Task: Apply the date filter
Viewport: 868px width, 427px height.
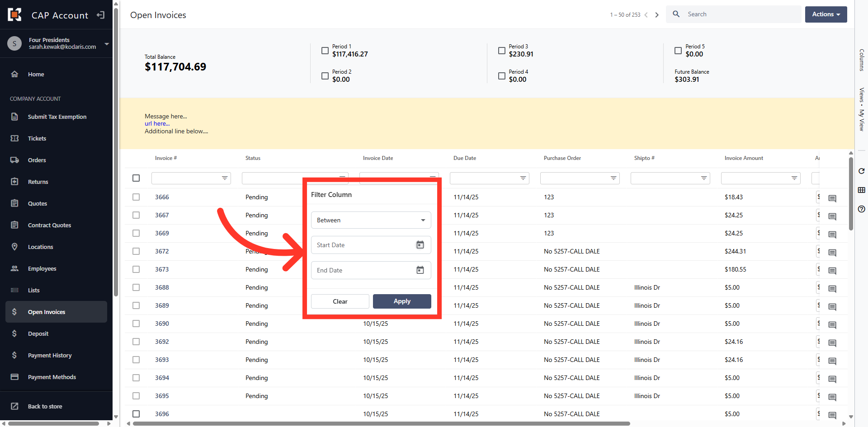Action: click(402, 301)
